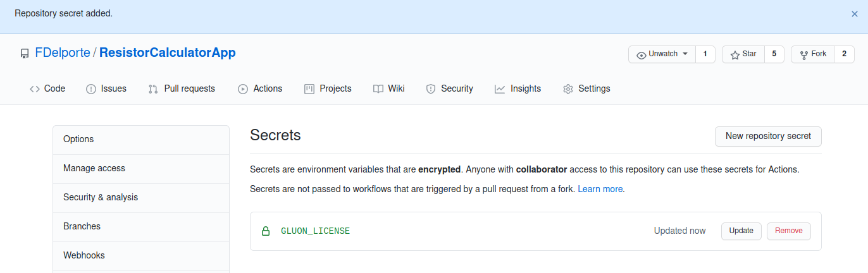Open the Wiki tab
Image resolution: width=868 pixels, height=273 pixels.
coord(388,88)
